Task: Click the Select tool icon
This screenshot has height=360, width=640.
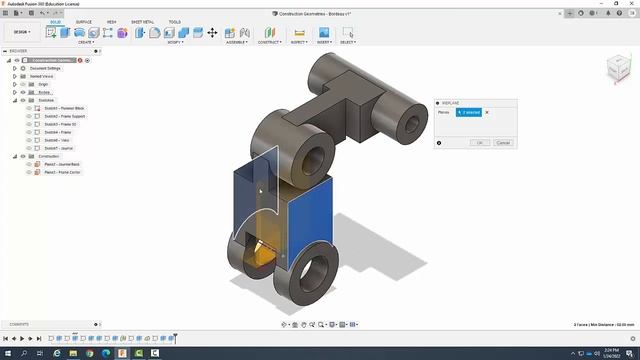Action: [348, 33]
